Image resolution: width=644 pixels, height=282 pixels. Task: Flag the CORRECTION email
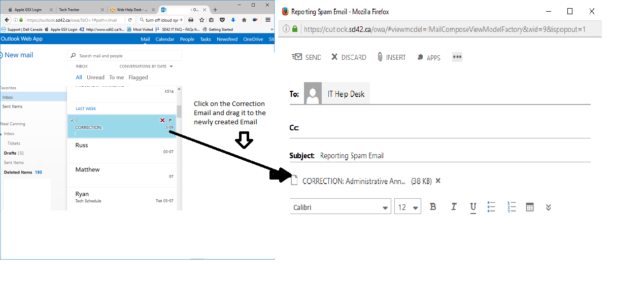pos(171,120)
